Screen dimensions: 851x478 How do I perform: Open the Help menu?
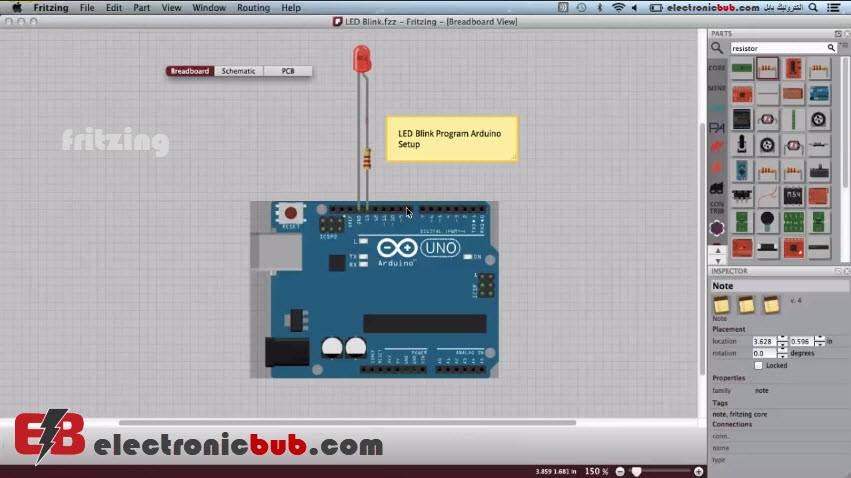[291, 8]
